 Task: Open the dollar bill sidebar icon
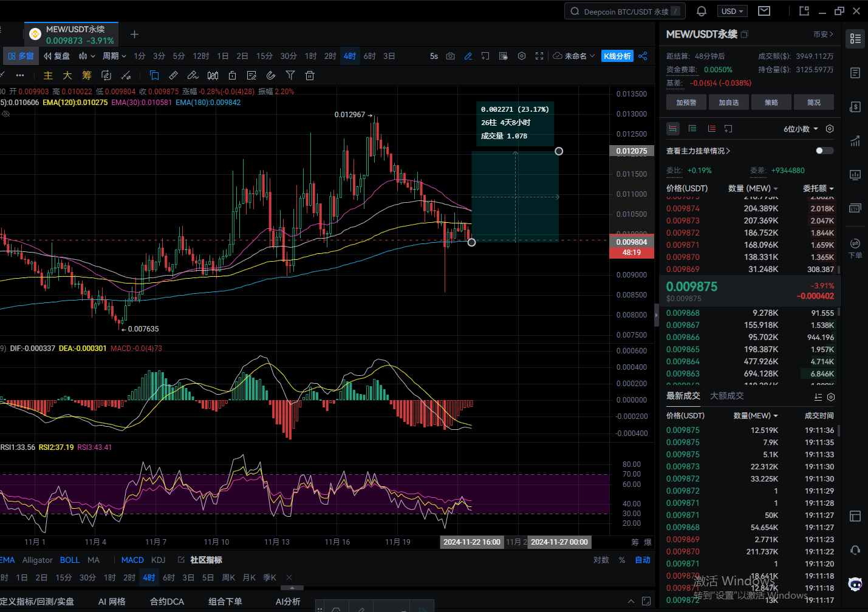tap(855, 107)
